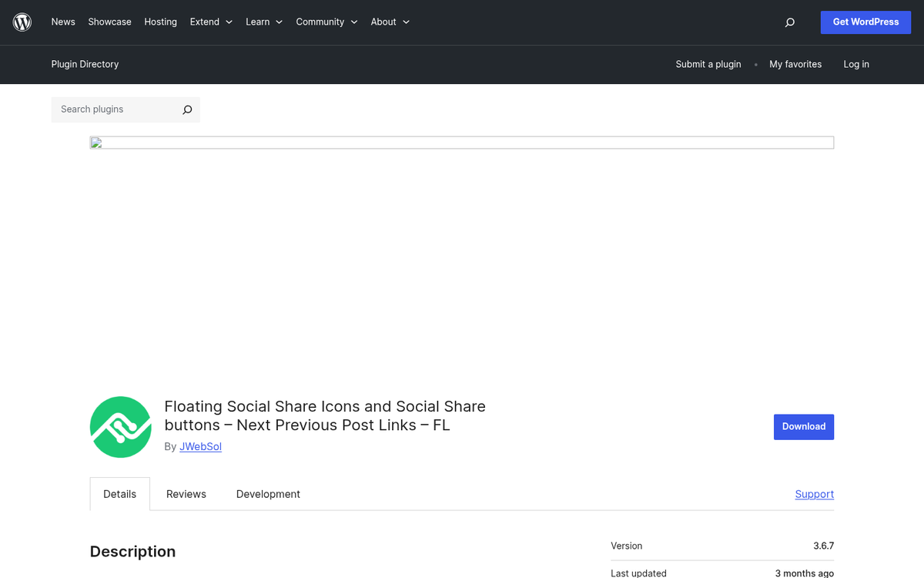This screenshot has width=924, height=578.
Task: Download the plugin
Action: point(803,427)
